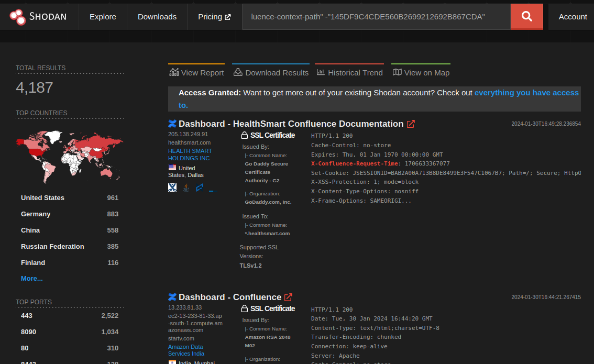Click the Shodan logo icon
Viewport: 594px width, 364px height.
[x=17, y=16]
